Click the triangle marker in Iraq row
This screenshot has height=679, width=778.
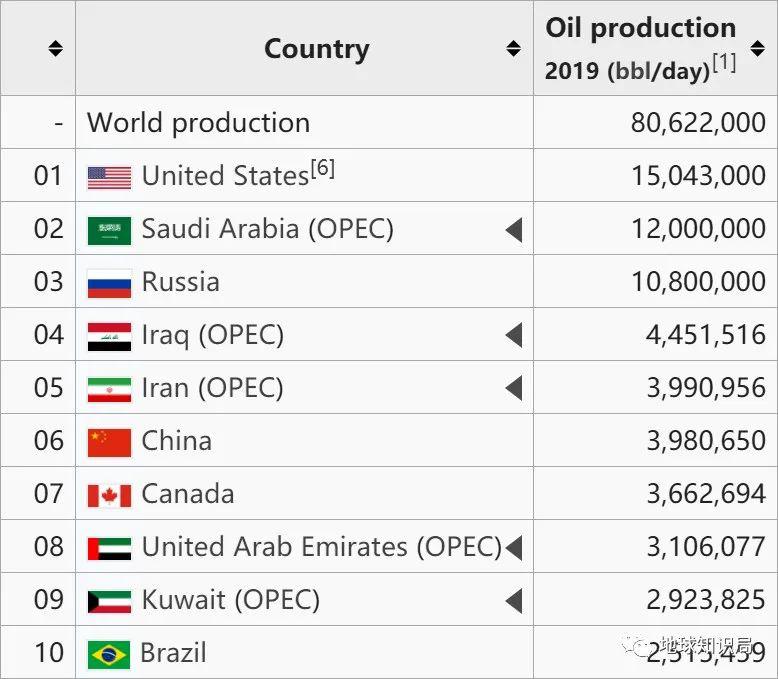tap(514, 335)
